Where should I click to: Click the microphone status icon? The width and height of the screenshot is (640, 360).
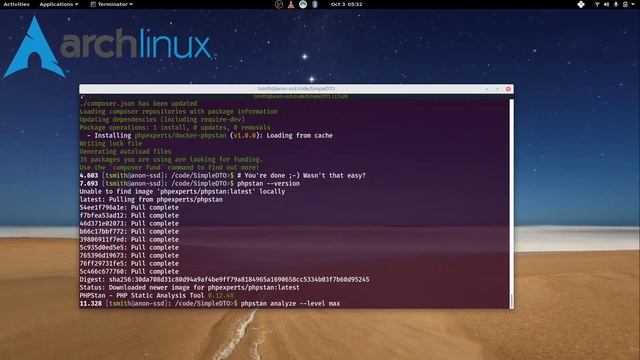pyautogui.click(x=616, y=4)
